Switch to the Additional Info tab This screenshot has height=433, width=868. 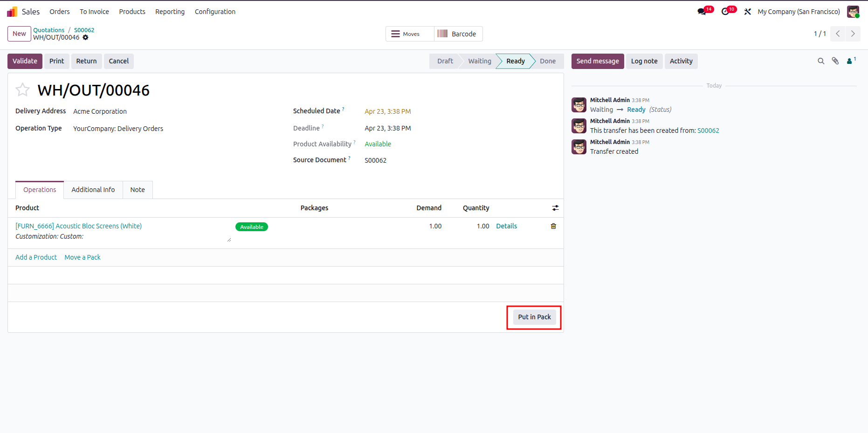[93, 190]
